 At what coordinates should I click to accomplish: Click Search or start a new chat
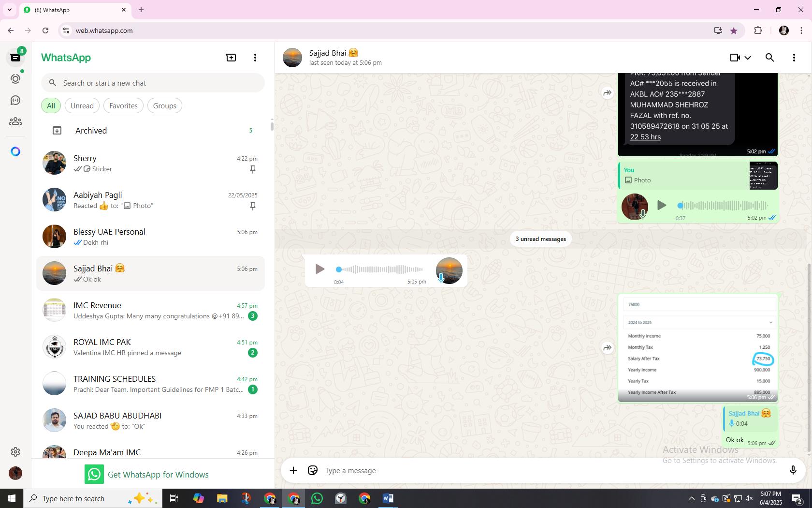pos(153,83)
